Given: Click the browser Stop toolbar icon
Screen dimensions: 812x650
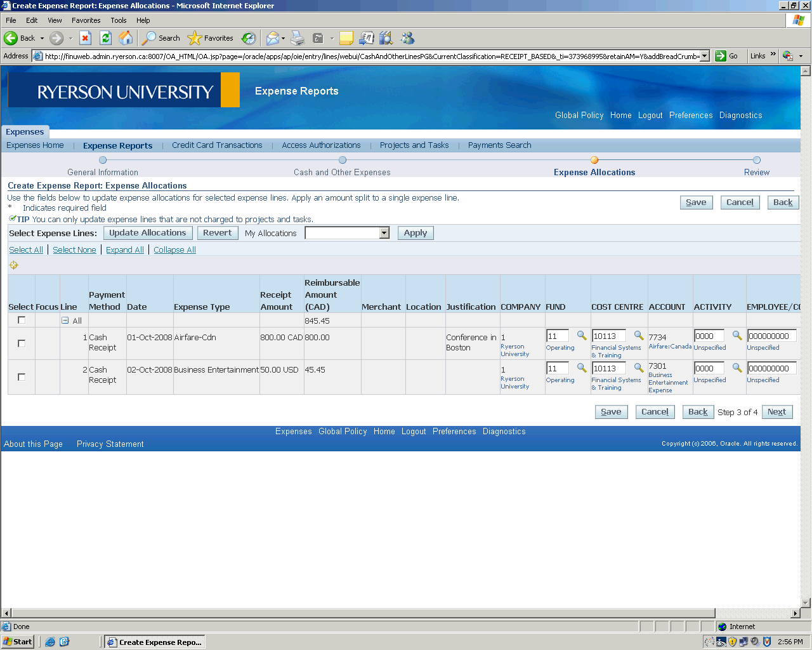Looking at the screenshot, I should (86, 38).
